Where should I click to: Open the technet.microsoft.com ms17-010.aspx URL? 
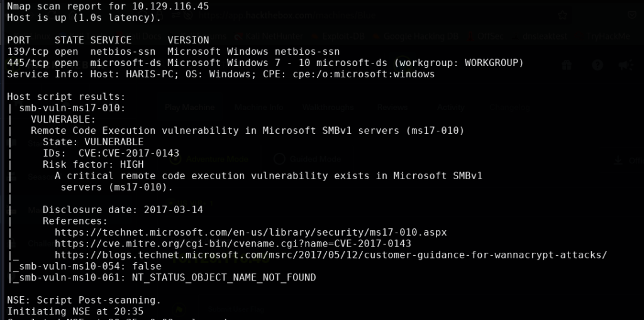[250, 233]
